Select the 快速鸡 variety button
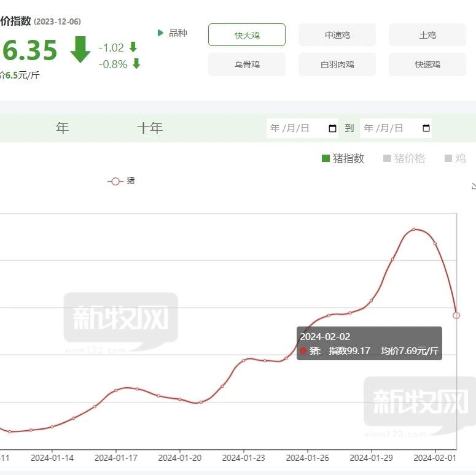The width and height of the screenshot is (476, 475). (x=427, y=64)
